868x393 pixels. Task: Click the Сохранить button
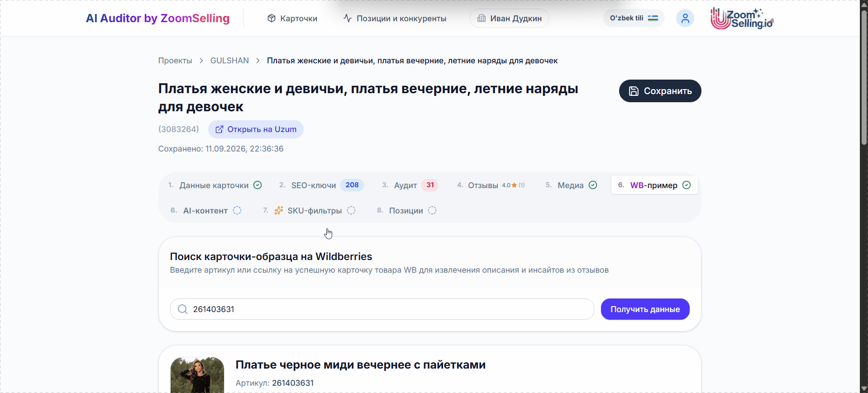pyautogui.click(x=660, y=91)
